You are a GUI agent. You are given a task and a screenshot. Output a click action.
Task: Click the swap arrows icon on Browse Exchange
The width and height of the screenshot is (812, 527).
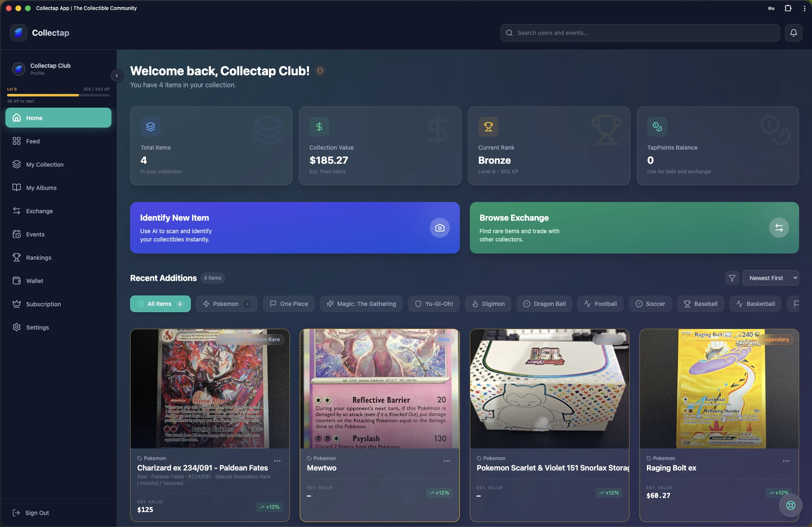779,228
